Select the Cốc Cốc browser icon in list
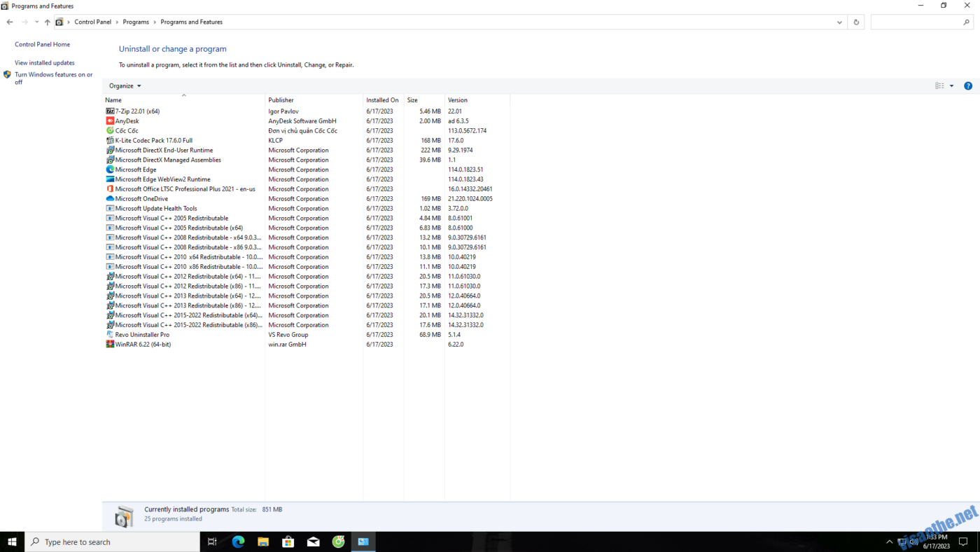The image size is (980, 552). coord(110,130)
